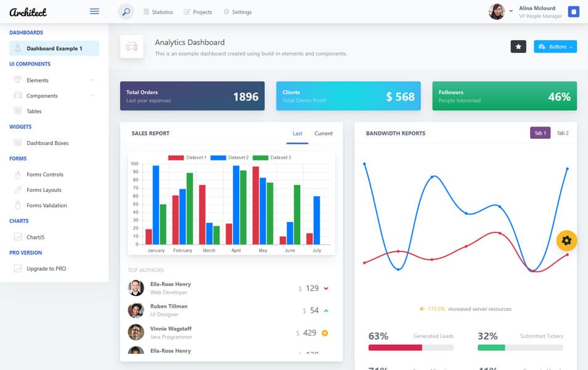Click the blue grid icon top right
This screenshot has height=370, width=588.
click(574, 11)
